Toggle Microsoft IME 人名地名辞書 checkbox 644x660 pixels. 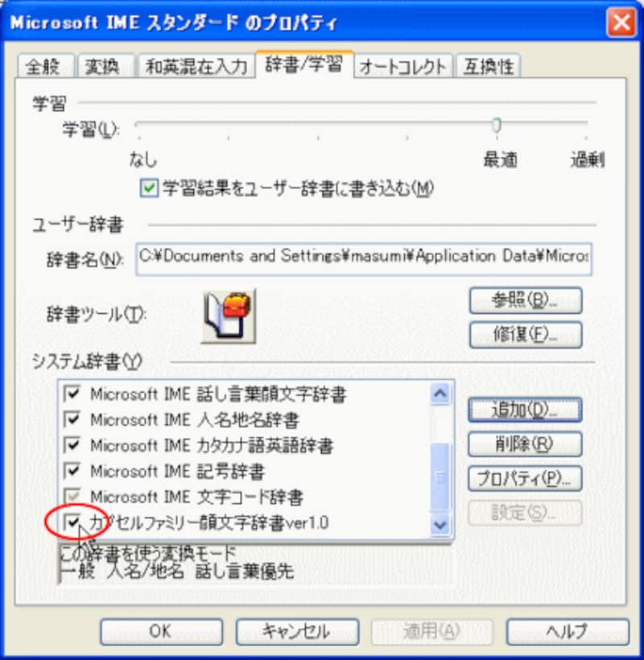pyautogui.click(x=72, y=419)
